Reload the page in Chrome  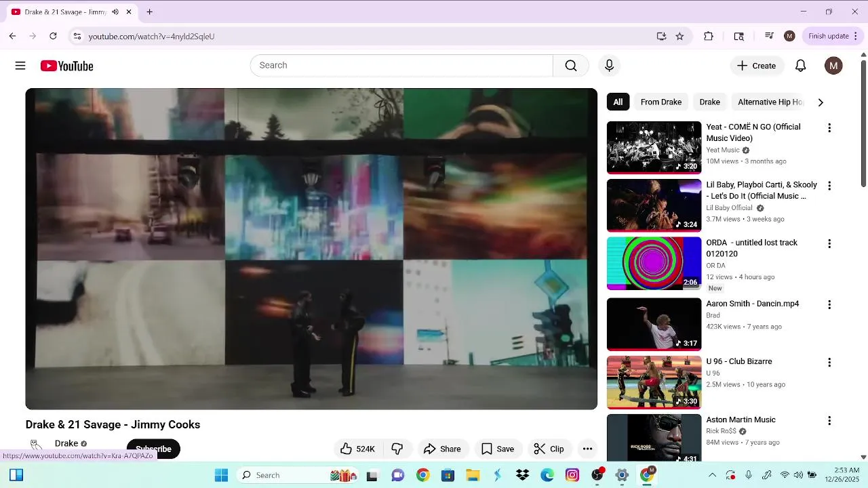(x=53, y=36)
